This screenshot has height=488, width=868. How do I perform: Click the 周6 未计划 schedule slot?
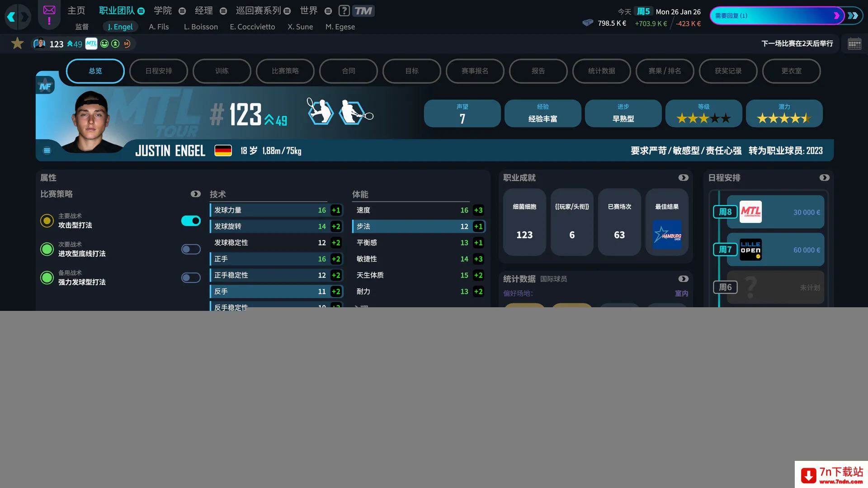tap(775, 287)
